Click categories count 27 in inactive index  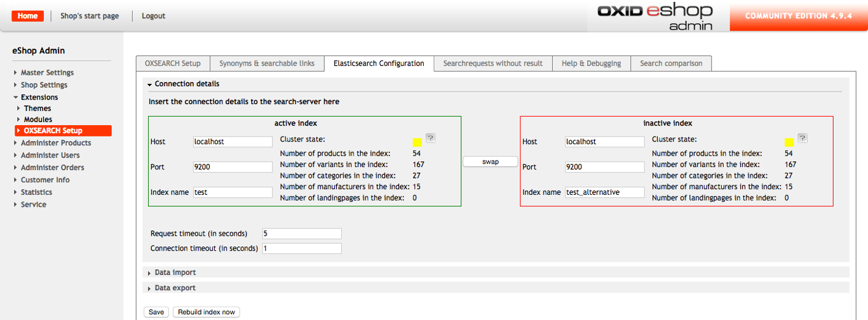(x=789, y=175)
